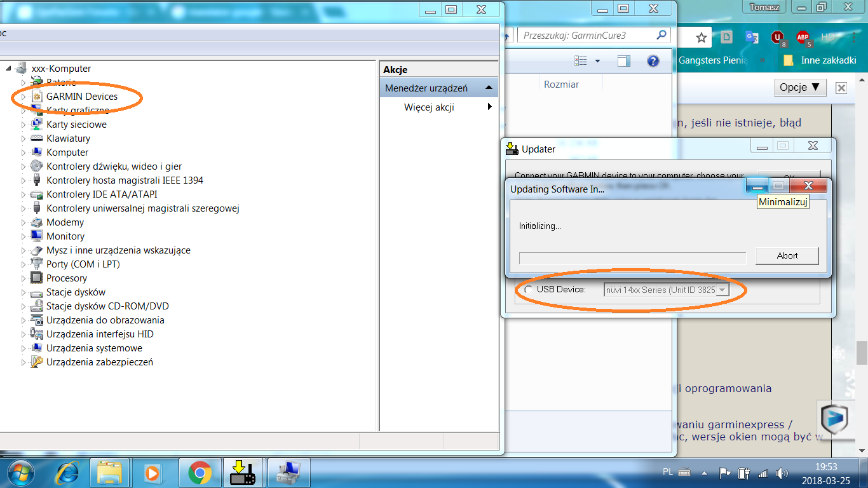This screenshot has height=488, width=868.
Task: Expand the Stacje dysków node
Action: [24, 292]
